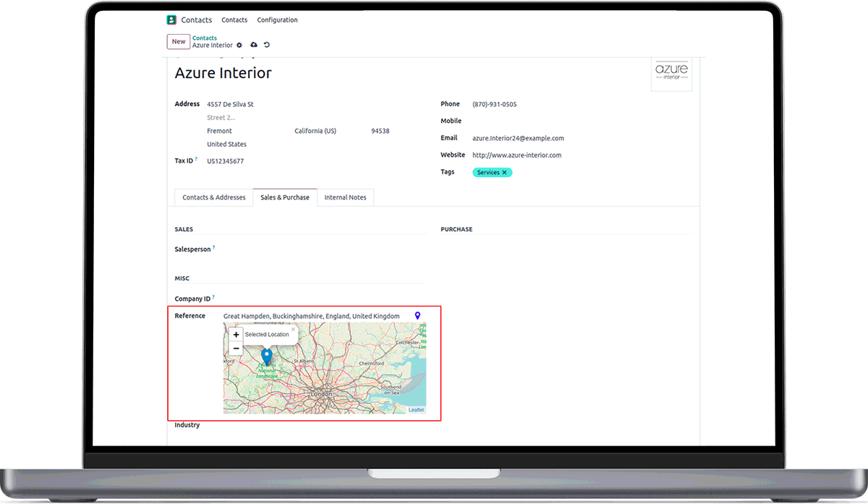Screen dimensions: 868x504
Task: Open the Configuration menu
Action: pyautogui.click(x=277, y=20)
